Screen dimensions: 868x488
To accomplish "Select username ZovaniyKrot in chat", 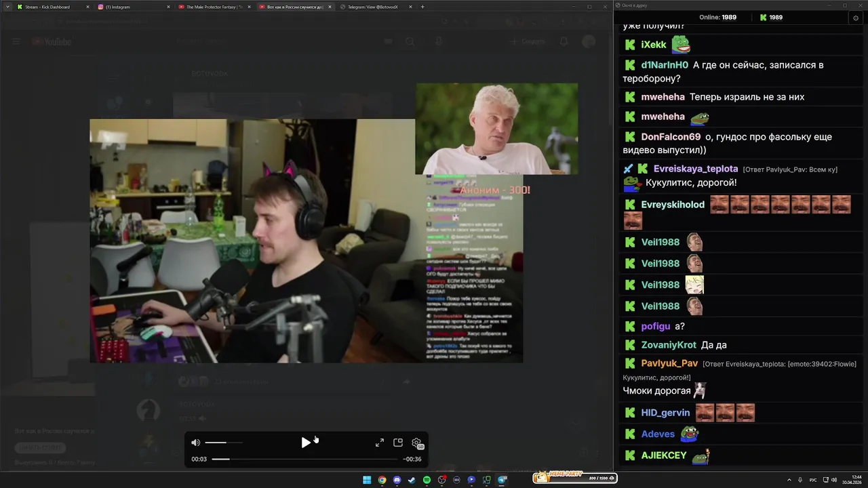I will (669, 345).
